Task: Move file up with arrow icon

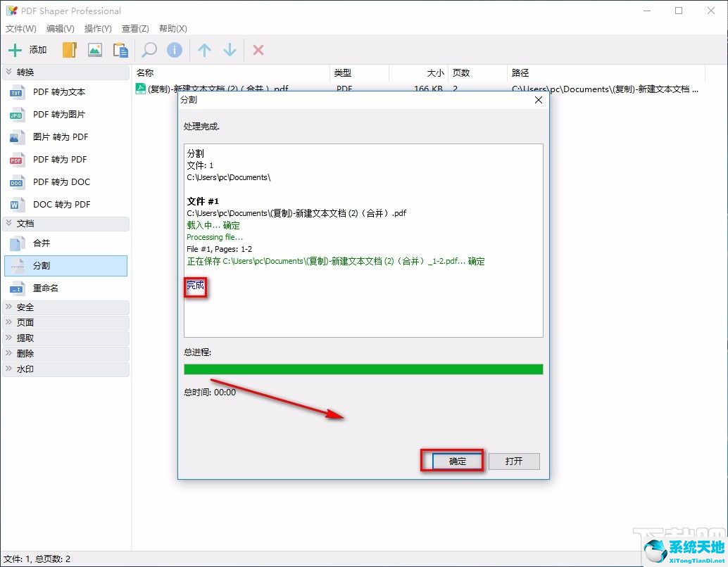Action: click(x=204, y=50)
